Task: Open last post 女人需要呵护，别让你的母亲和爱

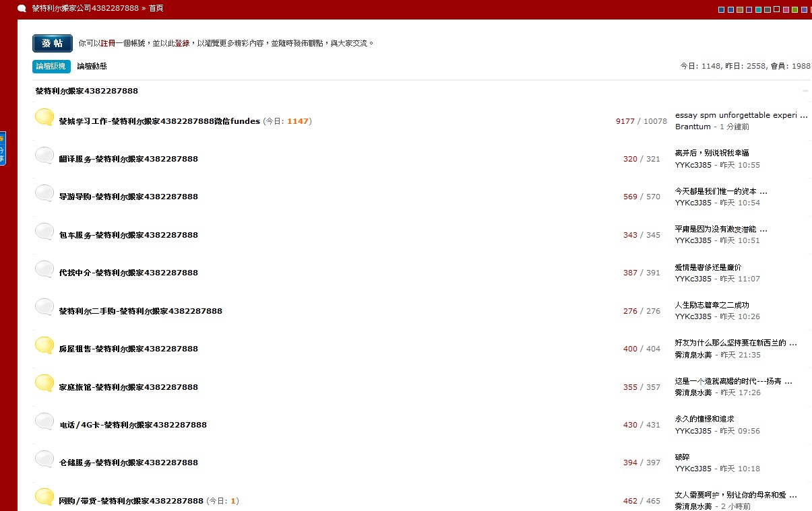Action: coord(736,495)
